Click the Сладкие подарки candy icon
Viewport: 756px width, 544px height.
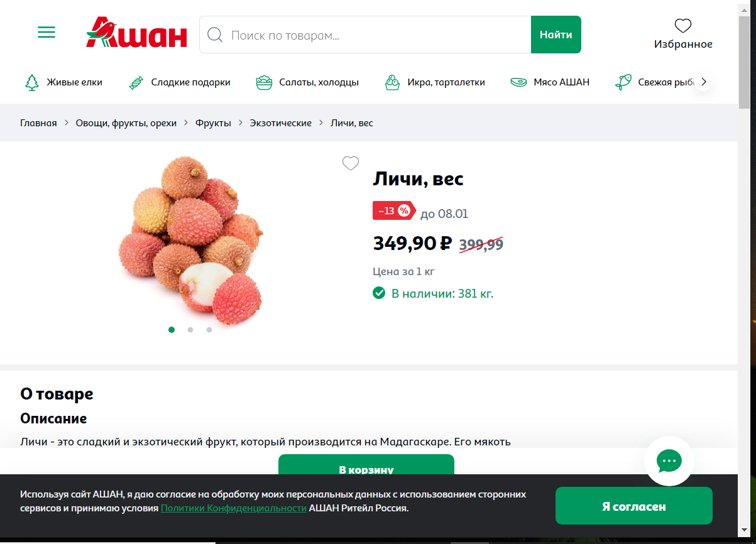(136, 82)
